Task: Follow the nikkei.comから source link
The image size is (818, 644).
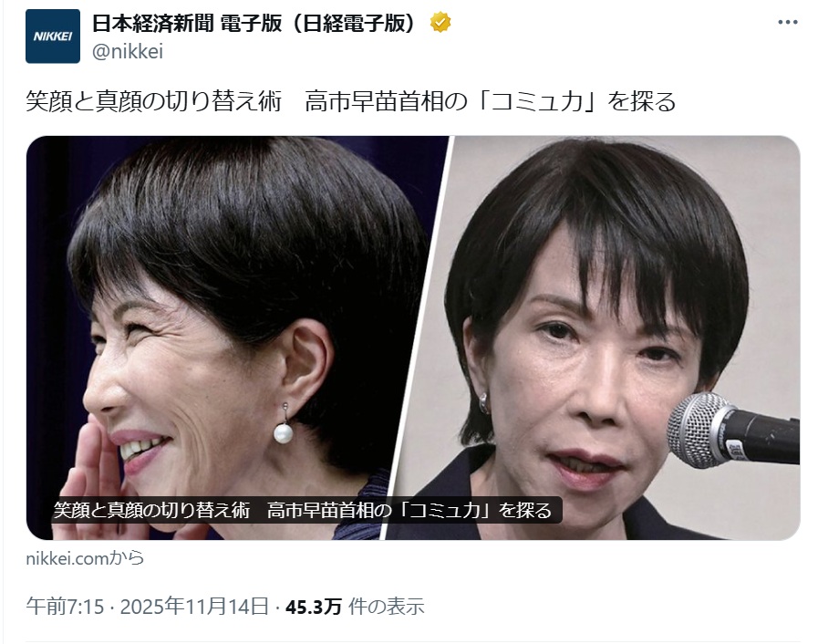Action: coord(85,558)
